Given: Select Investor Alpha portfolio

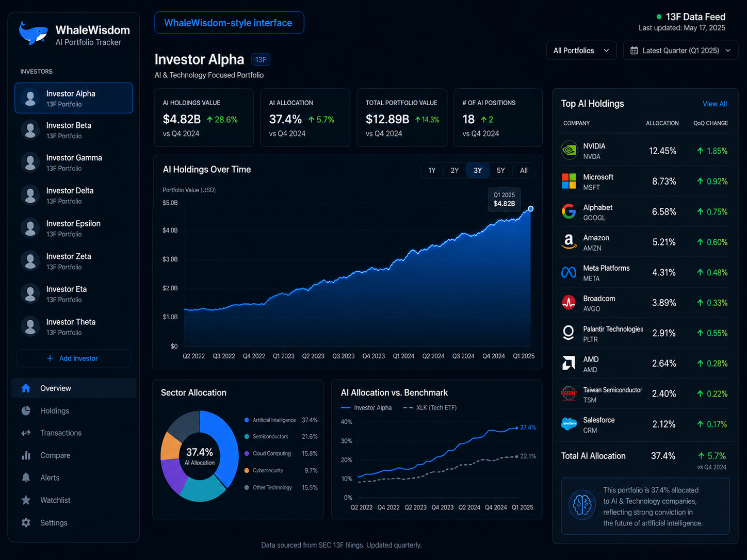Looking at the screenshot, I should [x=74, y=98].
